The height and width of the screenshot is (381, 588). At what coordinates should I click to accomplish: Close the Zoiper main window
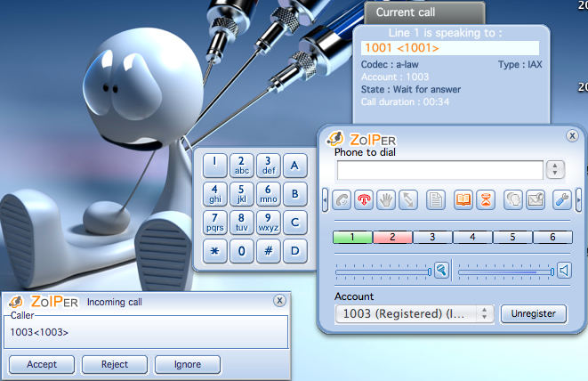pos(572,136)
